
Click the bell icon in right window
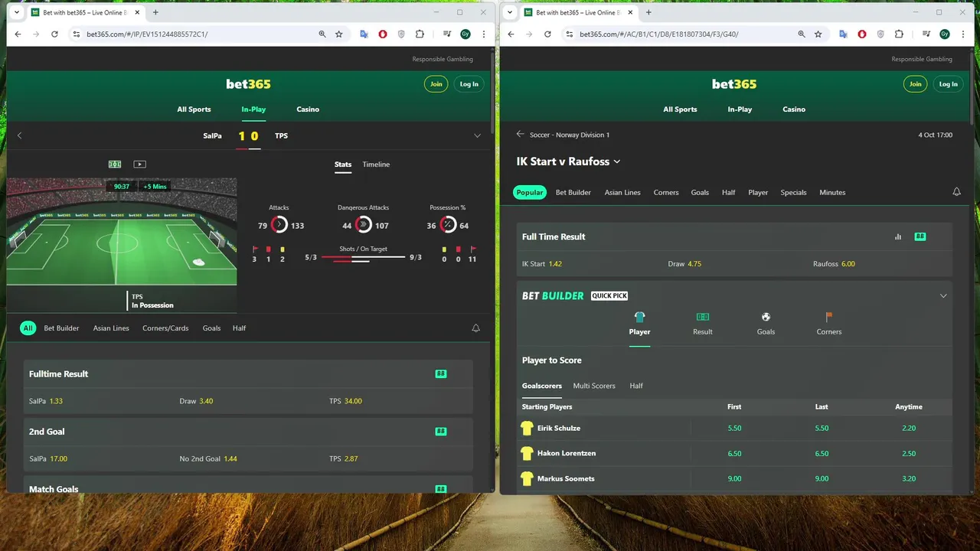click(956, 192)
